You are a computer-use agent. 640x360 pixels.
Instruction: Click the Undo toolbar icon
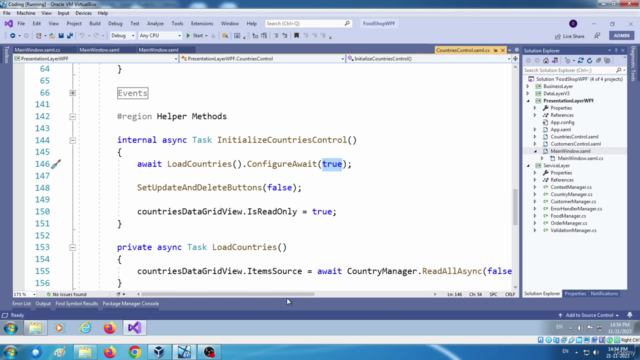(82, 36)
